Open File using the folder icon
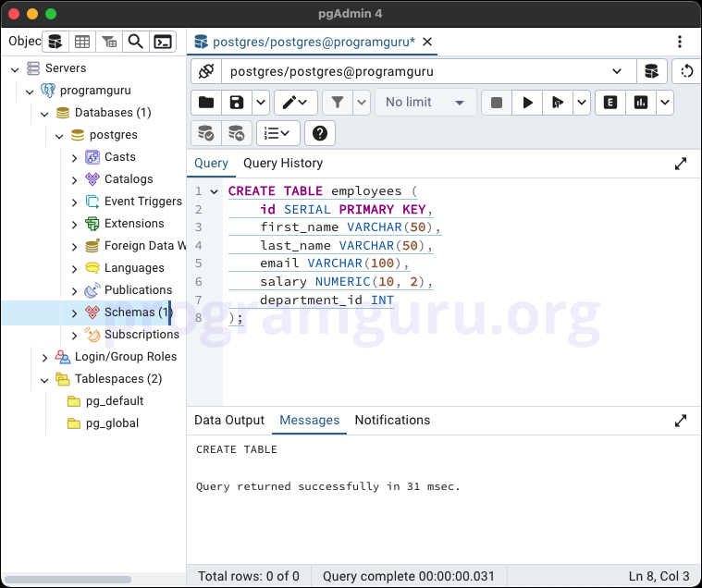This screenshot has width=702, height=588. (206, 103)
